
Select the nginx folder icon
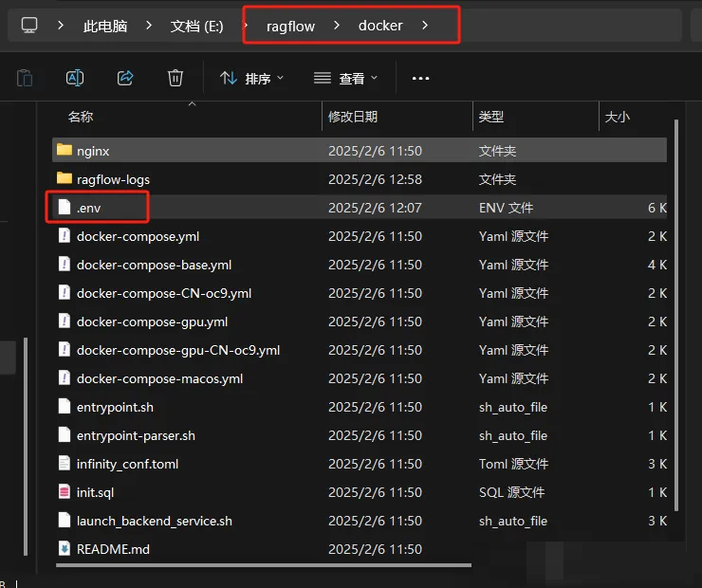[65, 150]
